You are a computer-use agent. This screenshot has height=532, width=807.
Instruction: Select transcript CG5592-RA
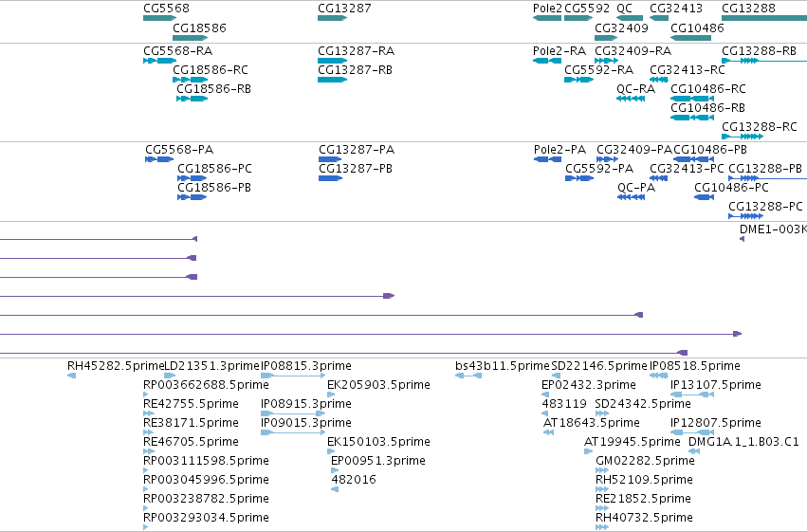(x=579, y=80)
